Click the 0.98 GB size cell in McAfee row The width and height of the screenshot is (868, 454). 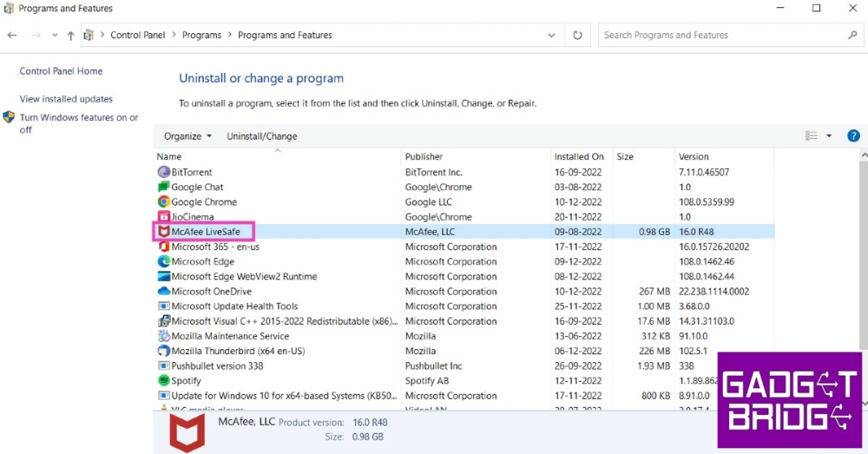click(x=654, y=231)
